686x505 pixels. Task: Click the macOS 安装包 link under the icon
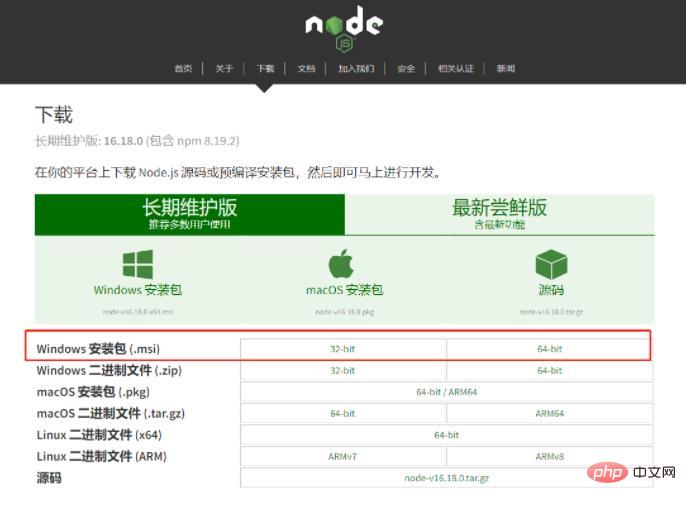pos(345,290)
